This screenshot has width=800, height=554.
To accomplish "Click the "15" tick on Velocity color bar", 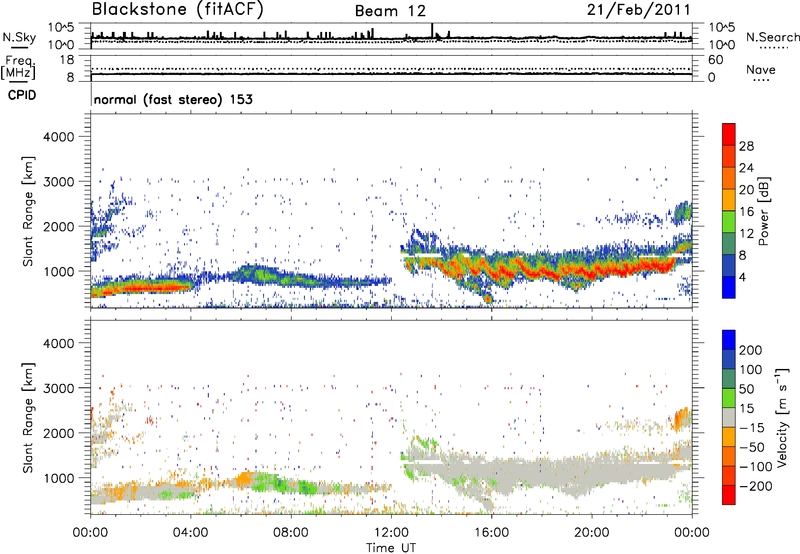I will (746, 408).
